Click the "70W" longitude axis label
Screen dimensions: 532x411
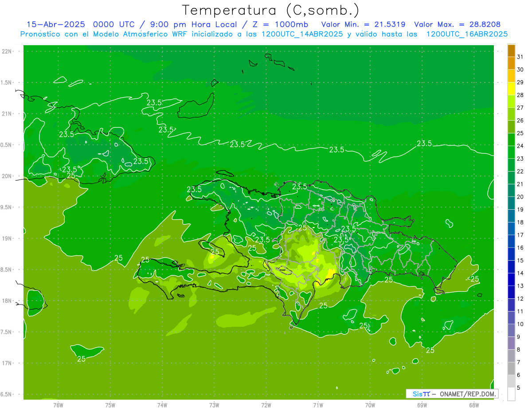coord(370,405)
